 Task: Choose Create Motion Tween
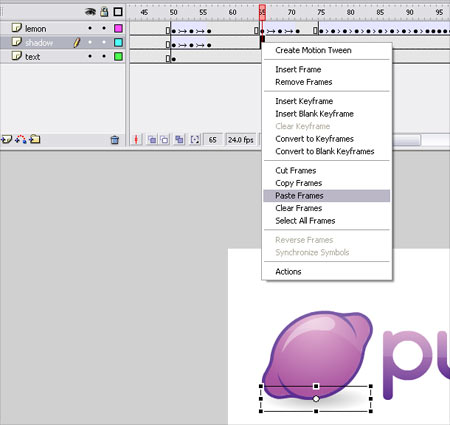click(x=313, y=50)
